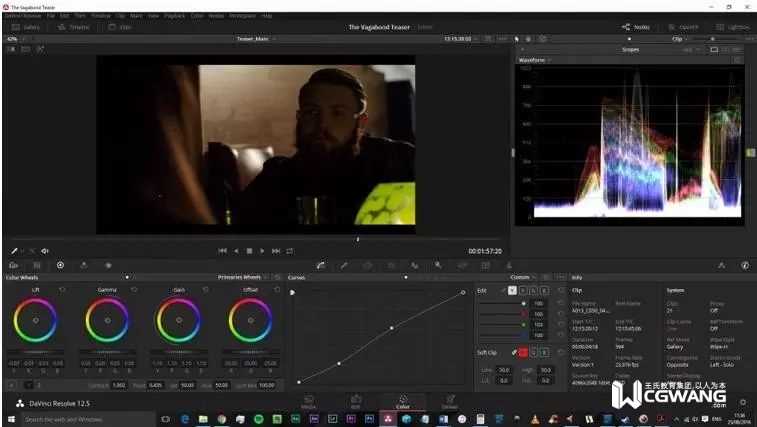
Task: Open Microsoft Edge from the taskbar
Action: pyautogui.click(x=184, y=419)
